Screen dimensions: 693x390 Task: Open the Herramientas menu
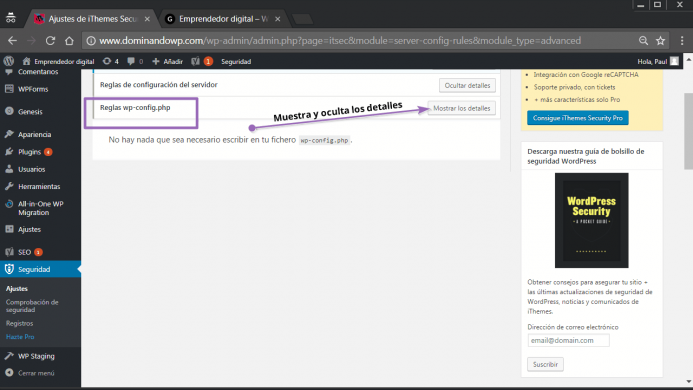coord(40,187)
